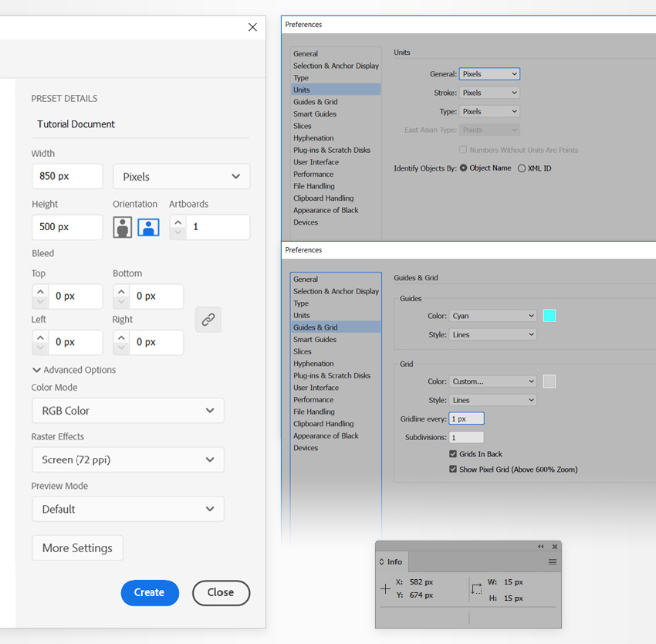
Task: Click the More Settings button
Action: 77,547
